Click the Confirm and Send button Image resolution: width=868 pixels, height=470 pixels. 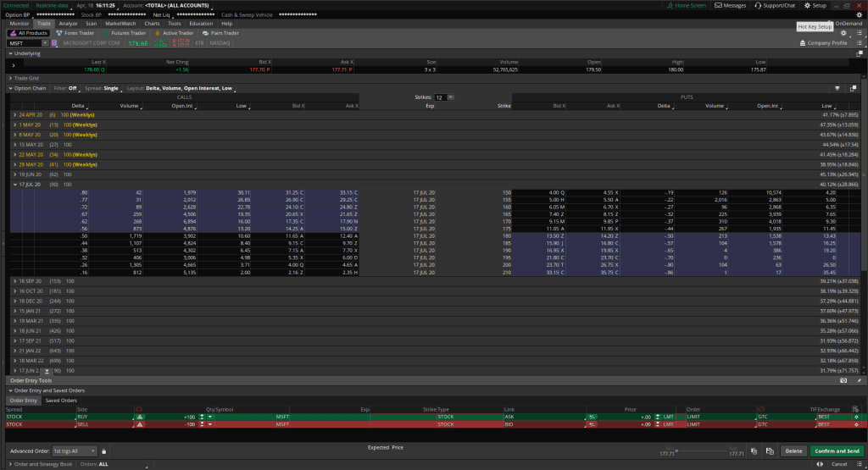point(837,451)
